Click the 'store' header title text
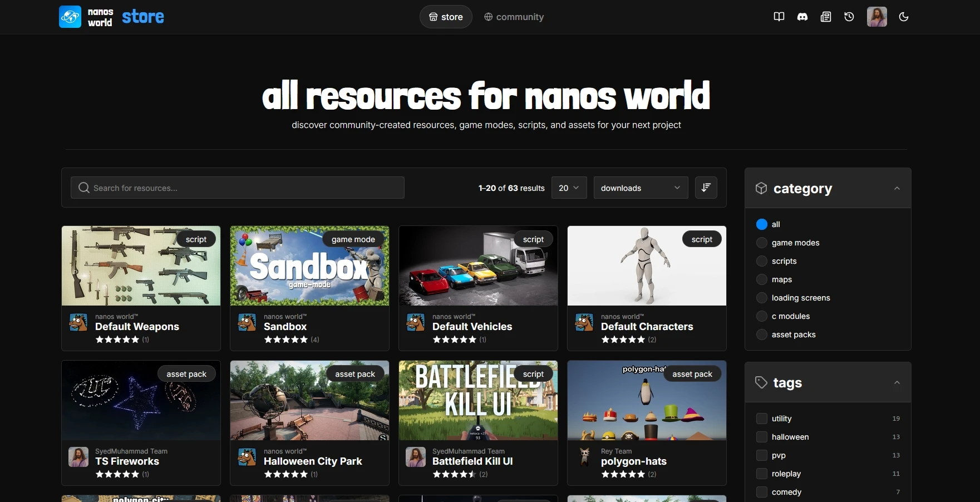This screenshot has height=502, width=980. (x=143, y=17)
